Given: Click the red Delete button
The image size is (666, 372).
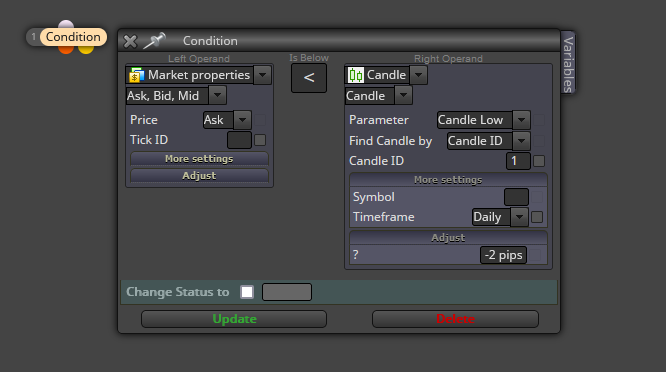Looking at the screenshot, I should tap(455, 319).
